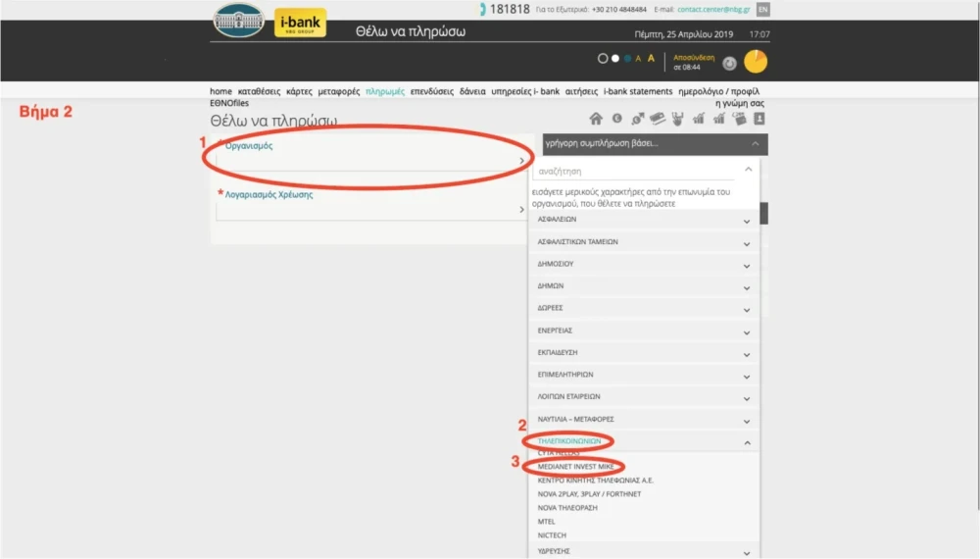Screen dimensions: 980x559
Task: Select MTEL organization entry
Action: coord(546,522)
